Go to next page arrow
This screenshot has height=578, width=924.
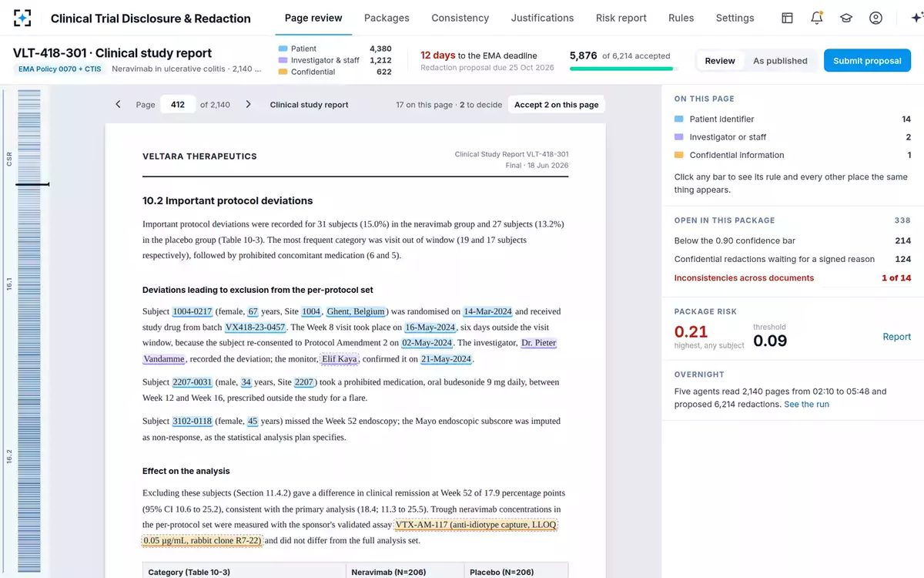coord(248,104)
